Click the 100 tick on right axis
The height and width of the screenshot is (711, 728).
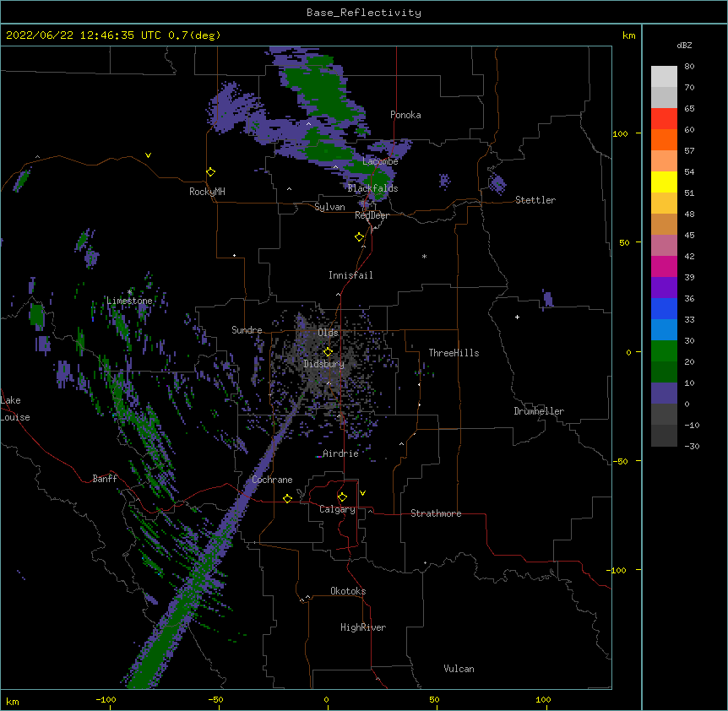pyautogui.click(x=620, y=133)
